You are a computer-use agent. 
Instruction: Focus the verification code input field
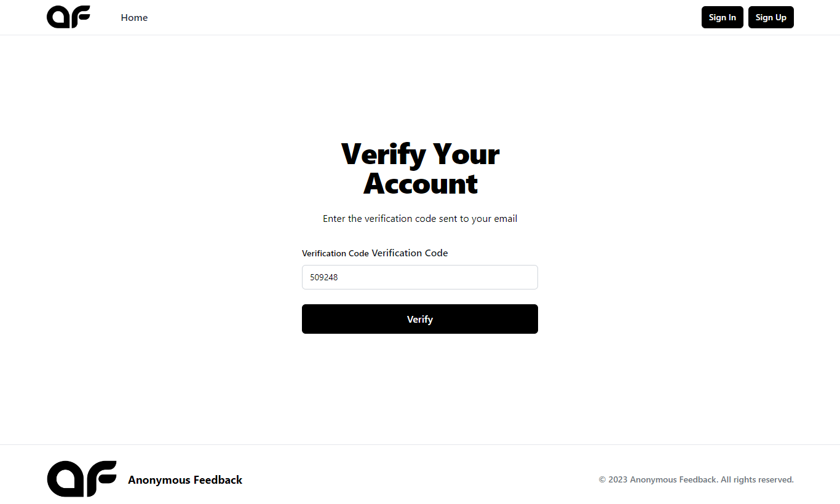pyautogui.click(x=420, y=277)
